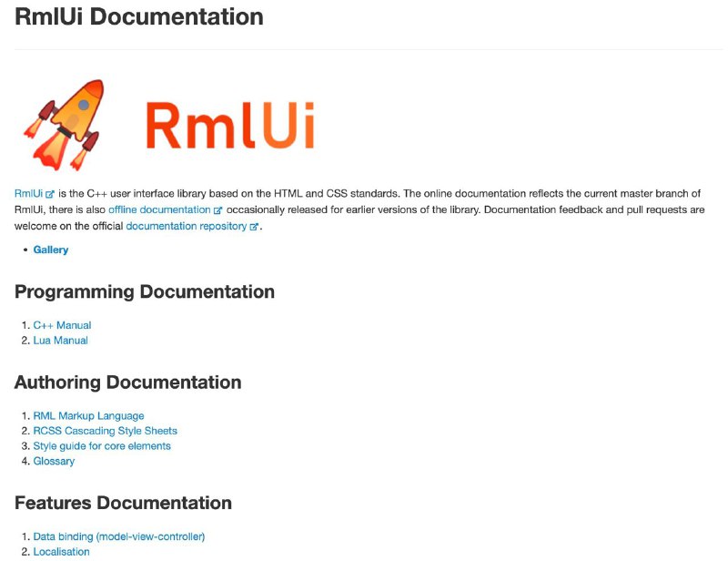Open Style guide for core elements
The width and height of the screenshot is (728, 561).
tap(102, 445)
